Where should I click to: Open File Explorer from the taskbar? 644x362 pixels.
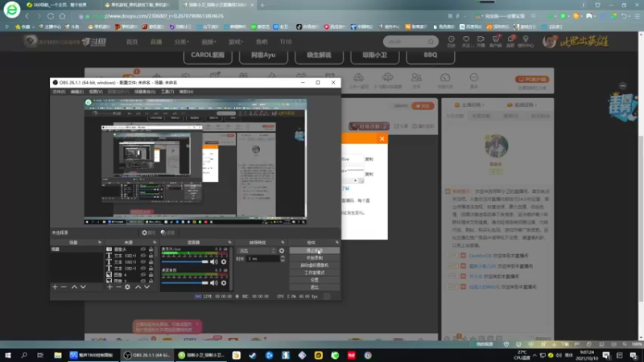coord(57,355)
